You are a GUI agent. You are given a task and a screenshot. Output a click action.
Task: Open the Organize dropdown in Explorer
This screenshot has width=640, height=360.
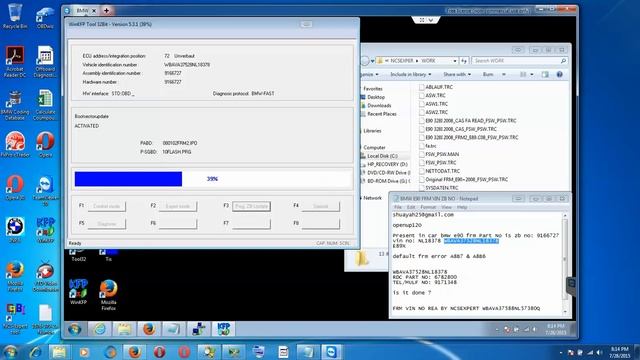coord(369,74)
